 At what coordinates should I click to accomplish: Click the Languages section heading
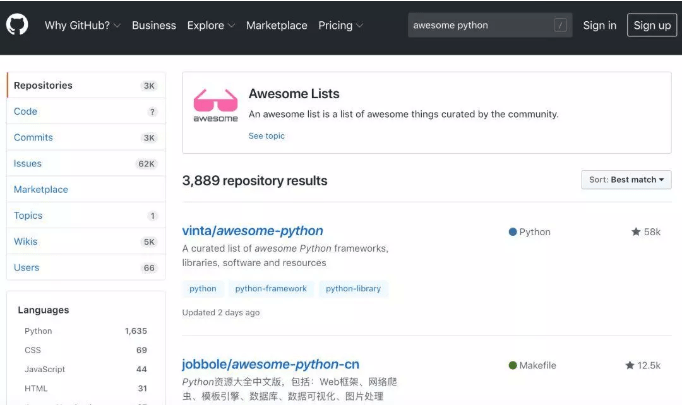pos(43,310)
